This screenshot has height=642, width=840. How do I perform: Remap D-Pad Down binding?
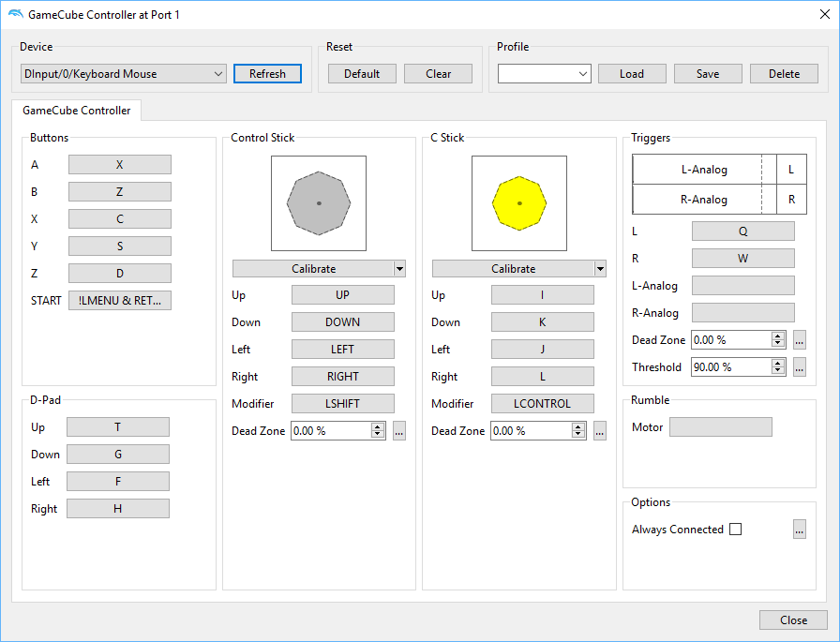coord(118,455)
